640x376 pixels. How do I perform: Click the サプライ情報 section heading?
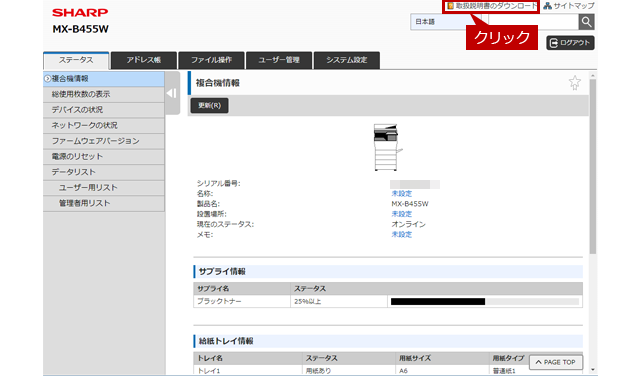click(222, 271)
